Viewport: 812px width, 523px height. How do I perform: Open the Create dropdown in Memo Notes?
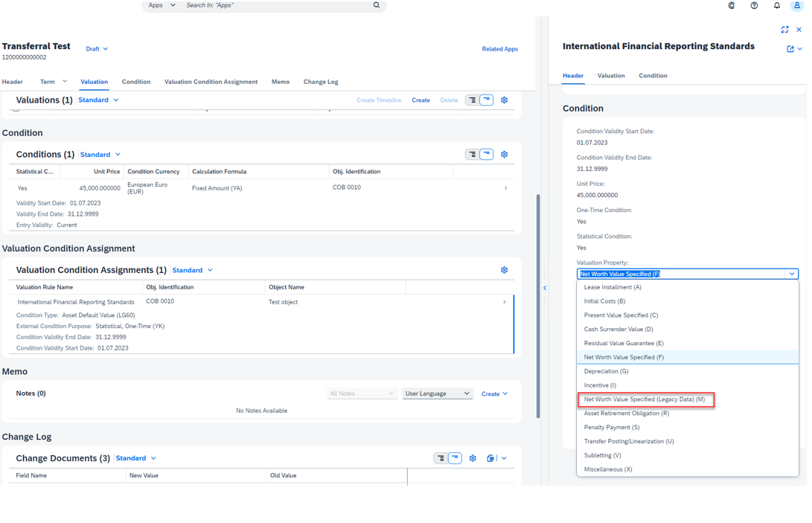(494, 394)
